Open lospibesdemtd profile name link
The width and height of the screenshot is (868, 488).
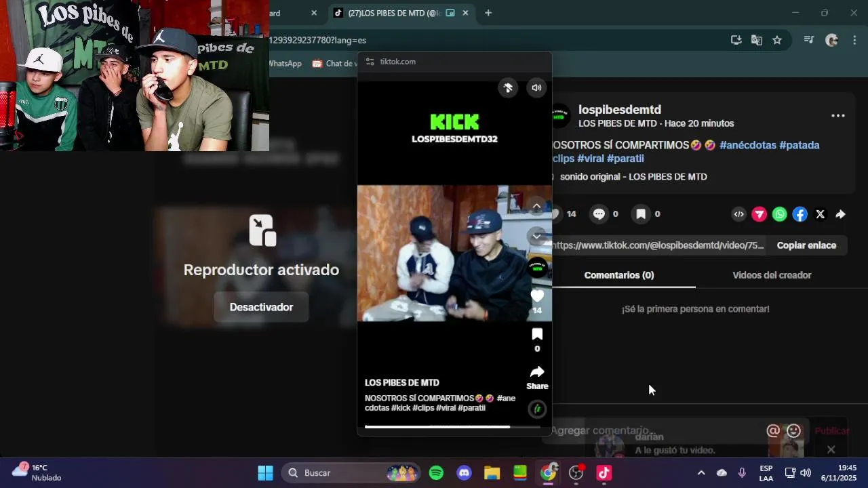620,110
